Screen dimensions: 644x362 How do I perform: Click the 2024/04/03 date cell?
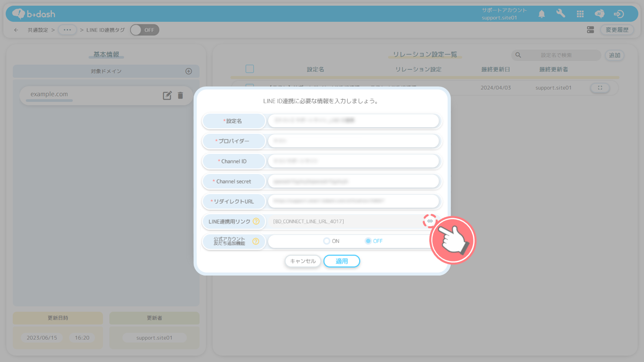click(x=496, y=87)
